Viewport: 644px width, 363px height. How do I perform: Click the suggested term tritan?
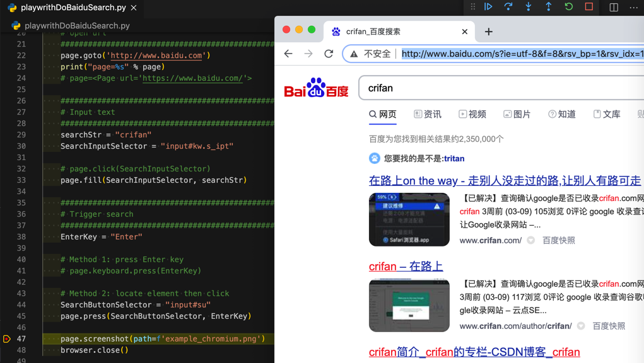pos(454,159)
